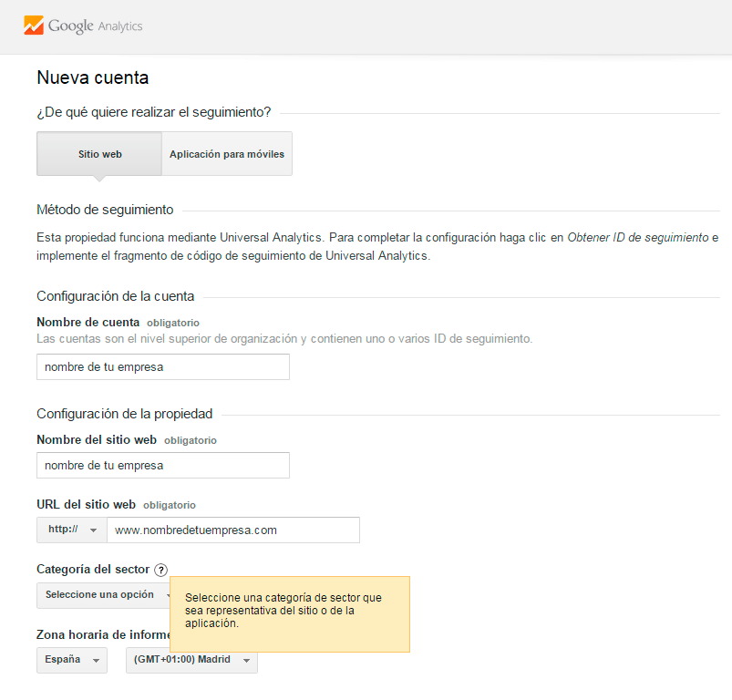Image resolution: width=732 pixels, height=700 pixels.
Task: Click the Método de seguimiento section heading
Action: tap(105, 210)
